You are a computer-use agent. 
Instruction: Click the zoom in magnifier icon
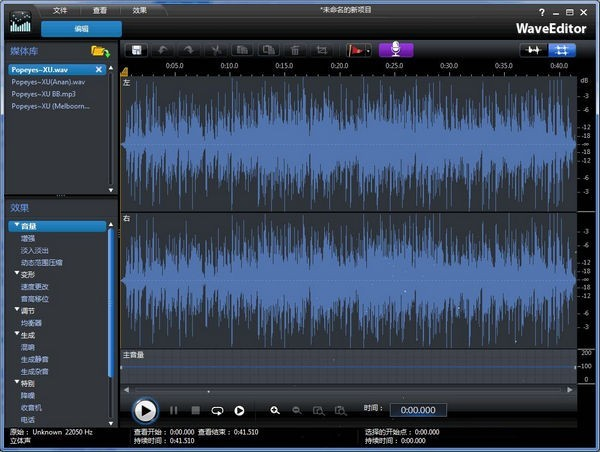point(275,410)
